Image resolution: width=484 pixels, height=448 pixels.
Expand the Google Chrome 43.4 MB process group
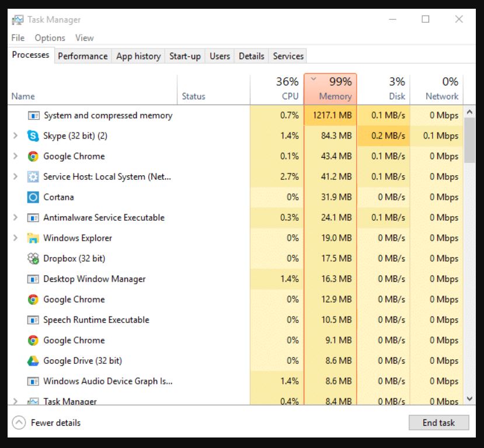point(15,156)
